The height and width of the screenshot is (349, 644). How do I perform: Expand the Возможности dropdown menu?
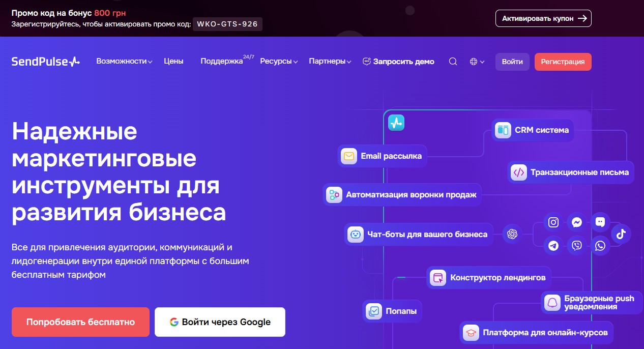point(124,62)
